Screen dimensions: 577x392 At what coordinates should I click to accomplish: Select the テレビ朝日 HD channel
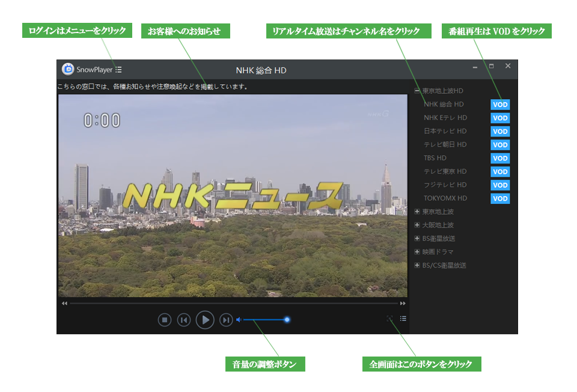[x=445, y=145]
